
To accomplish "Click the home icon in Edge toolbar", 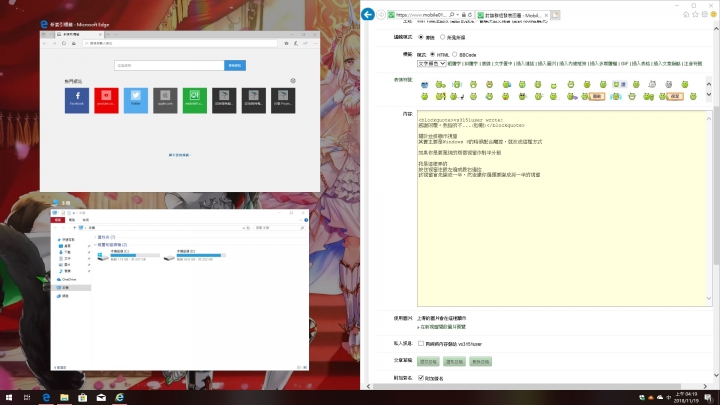I will [x=73, y=43].
